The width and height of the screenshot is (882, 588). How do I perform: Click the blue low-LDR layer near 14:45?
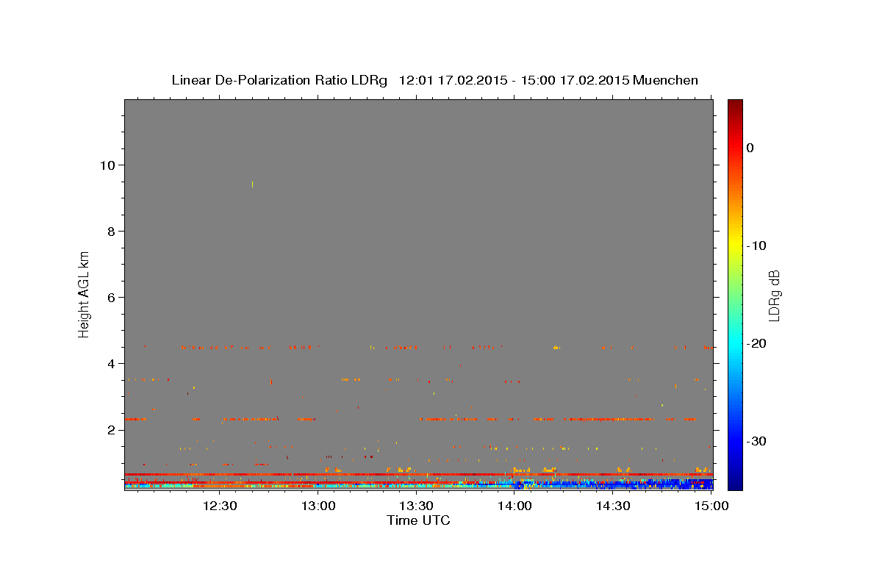(x=662, y=483)
